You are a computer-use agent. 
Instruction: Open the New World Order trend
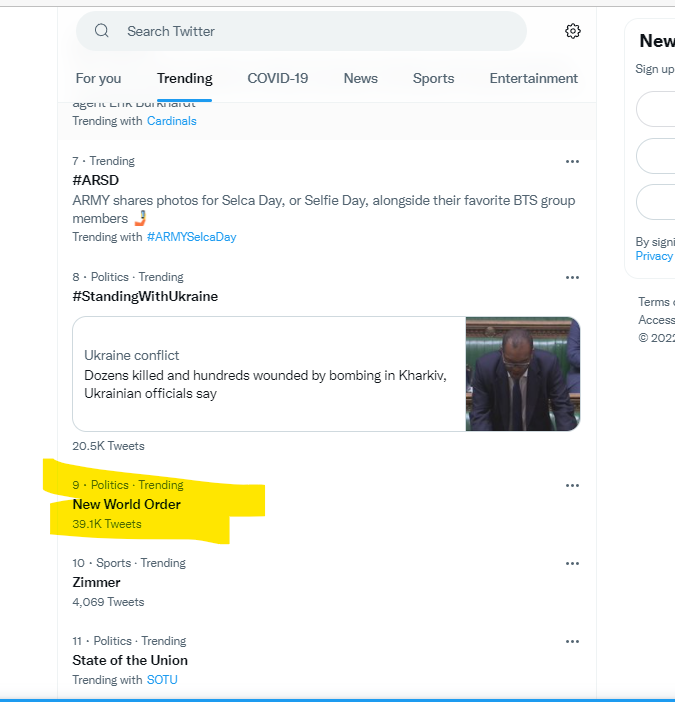pyautogui.click(x=127, y=504)
